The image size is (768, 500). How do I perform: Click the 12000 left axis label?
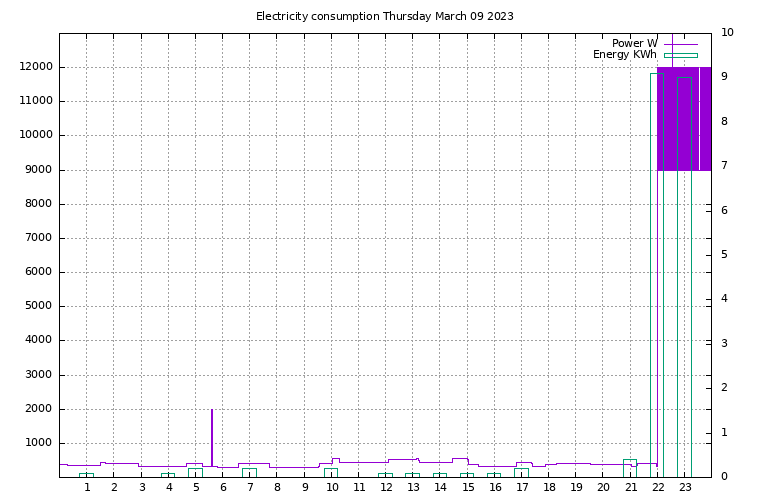pos(36,67)
